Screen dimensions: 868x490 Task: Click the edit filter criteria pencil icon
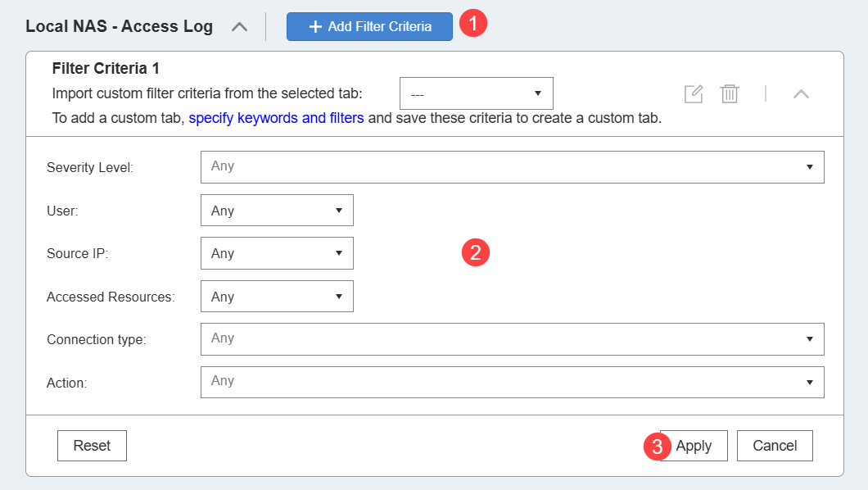(x=694, y=93)
